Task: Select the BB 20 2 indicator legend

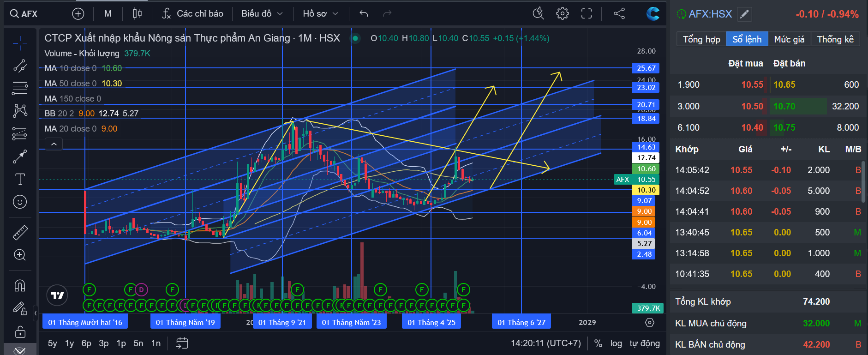Action: 91,114
